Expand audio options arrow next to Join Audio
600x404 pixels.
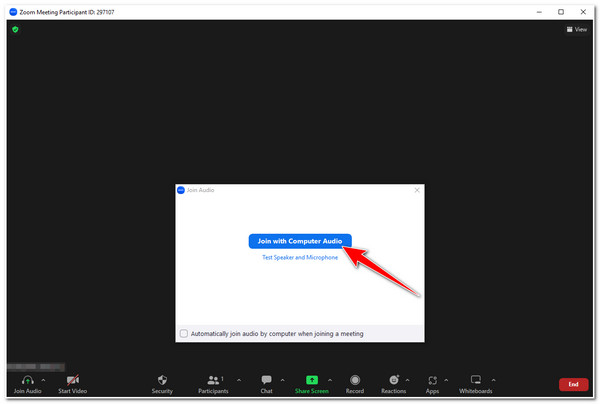coord(43,380)
